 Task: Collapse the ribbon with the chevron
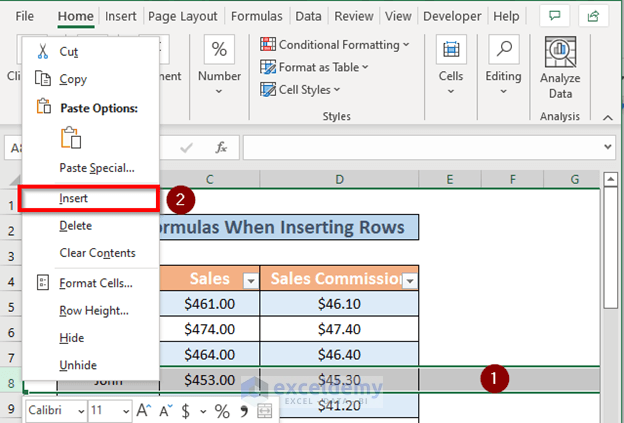pyautogui.click(x=609, y=116)
